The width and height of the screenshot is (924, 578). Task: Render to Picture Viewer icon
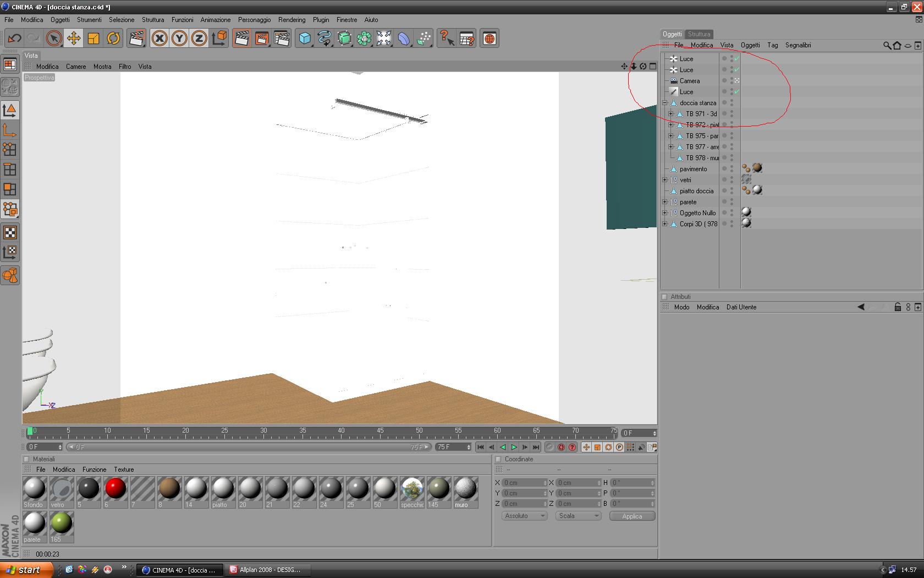click(262, 39)
